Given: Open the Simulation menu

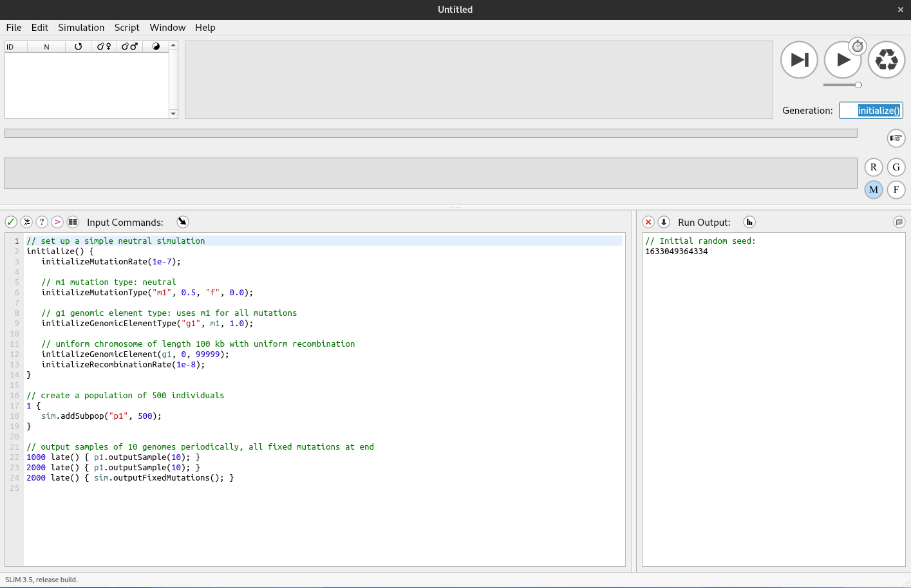Looking at the screenshot, I should [x=81, y=28].
